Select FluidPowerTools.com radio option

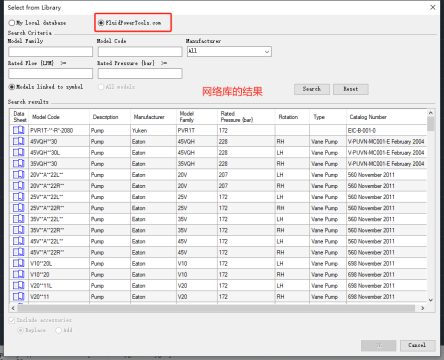point(101,23)
